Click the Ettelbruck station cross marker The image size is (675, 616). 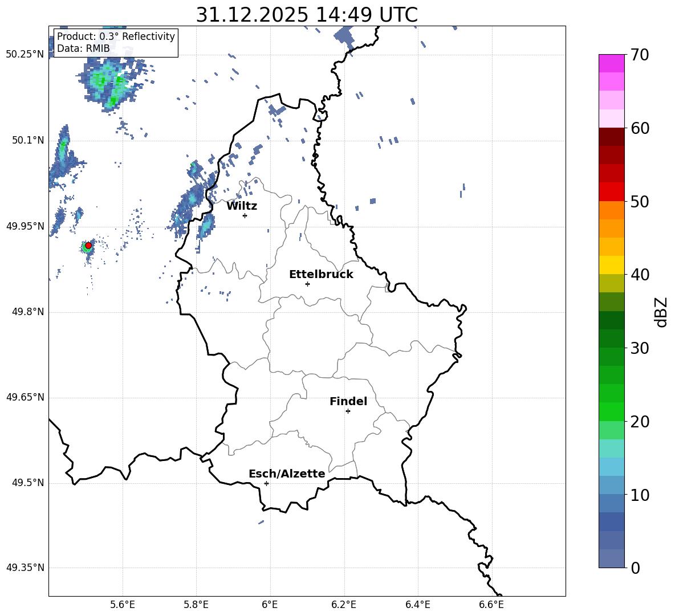307,284
